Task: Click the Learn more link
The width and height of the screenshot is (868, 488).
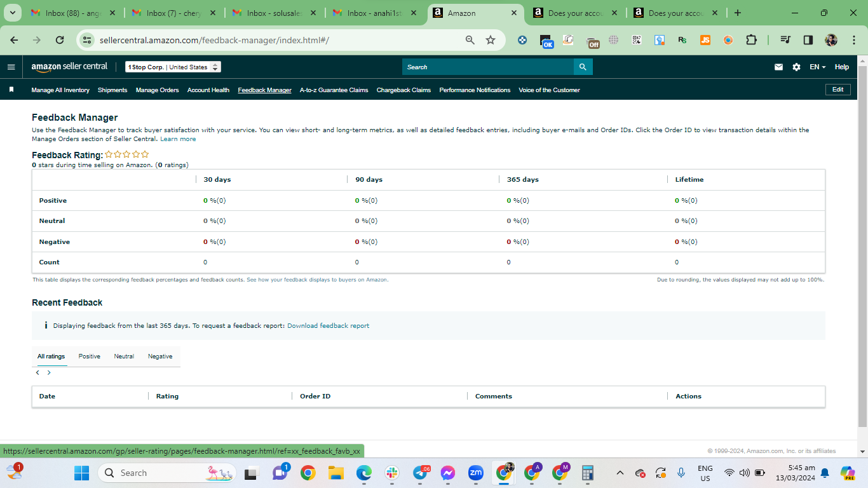Action: pos(178,139)
